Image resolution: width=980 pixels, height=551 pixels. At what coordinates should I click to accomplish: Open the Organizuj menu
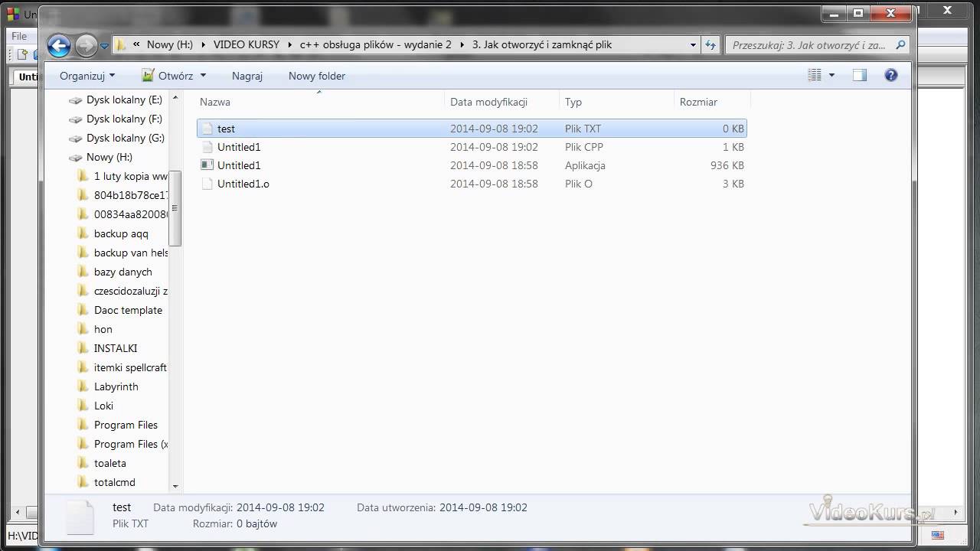click(87, 76)
